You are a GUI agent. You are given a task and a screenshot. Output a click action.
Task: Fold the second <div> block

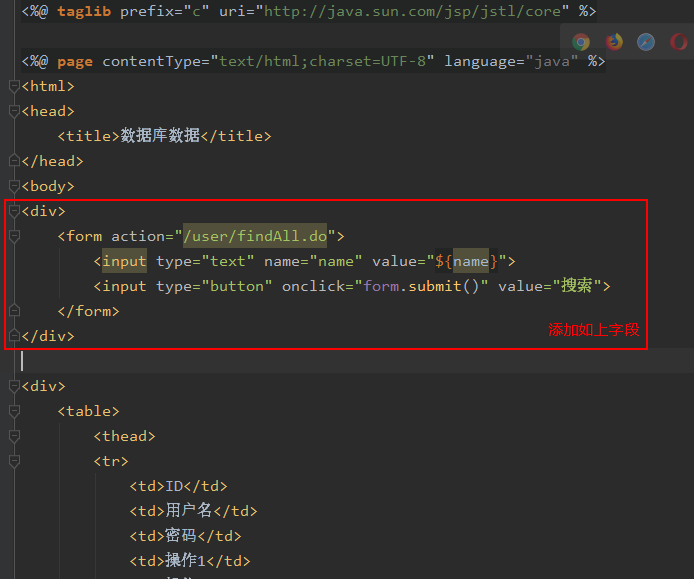pos(14,386)
